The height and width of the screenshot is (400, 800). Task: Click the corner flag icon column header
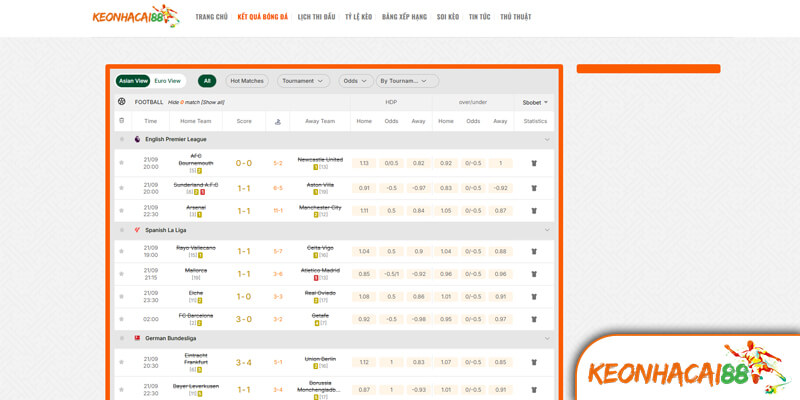pos(277,121)
